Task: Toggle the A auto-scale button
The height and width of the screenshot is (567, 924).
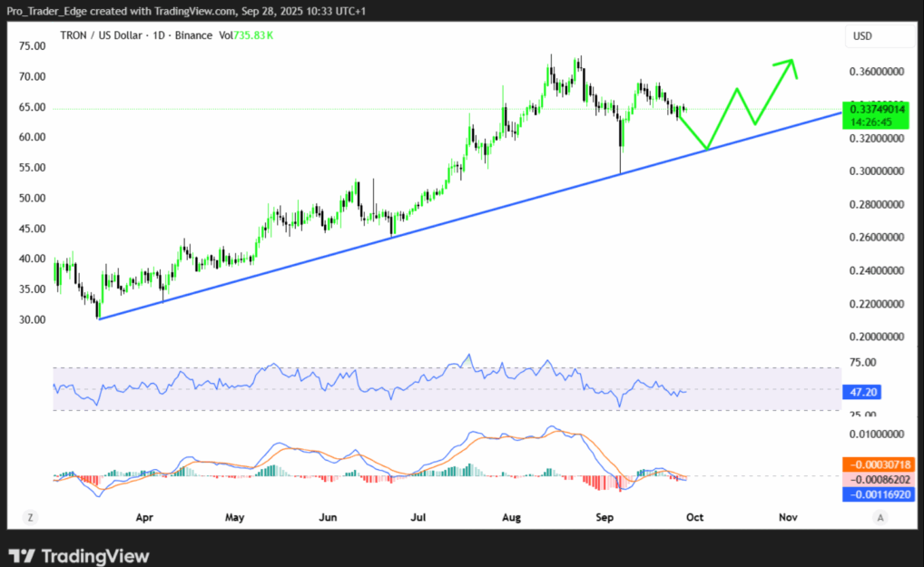Action: coord(879,517)
